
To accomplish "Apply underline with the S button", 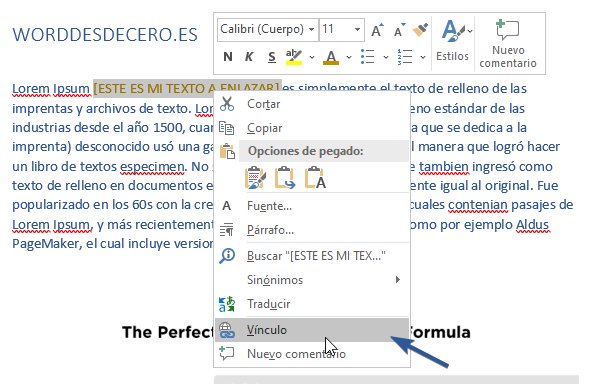I will (272, 57).
